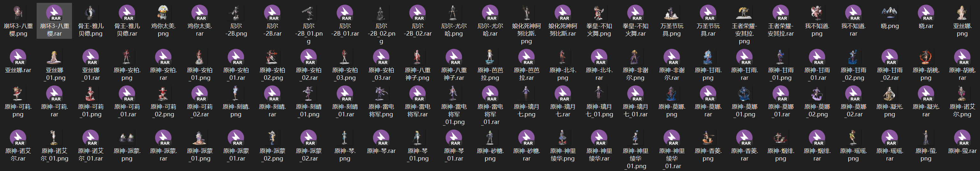Select the 亚丝娜_01.rar archive icon

[91, 57]
